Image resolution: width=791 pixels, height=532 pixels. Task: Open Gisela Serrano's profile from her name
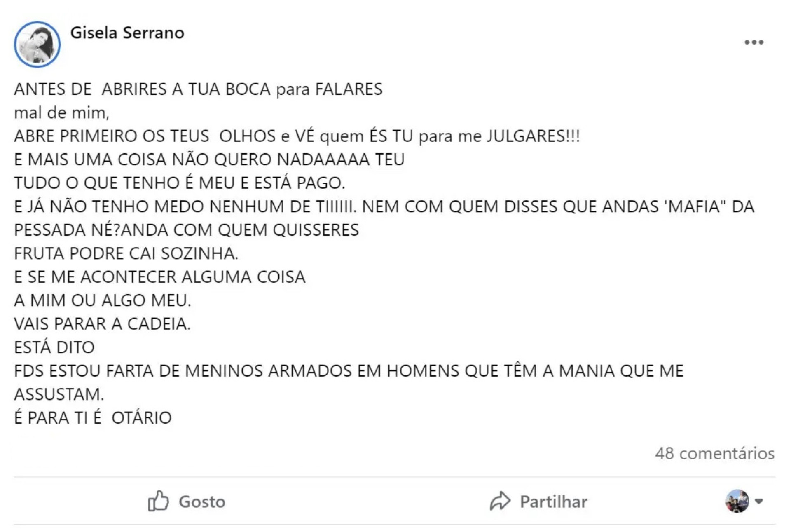pos(128,35)
